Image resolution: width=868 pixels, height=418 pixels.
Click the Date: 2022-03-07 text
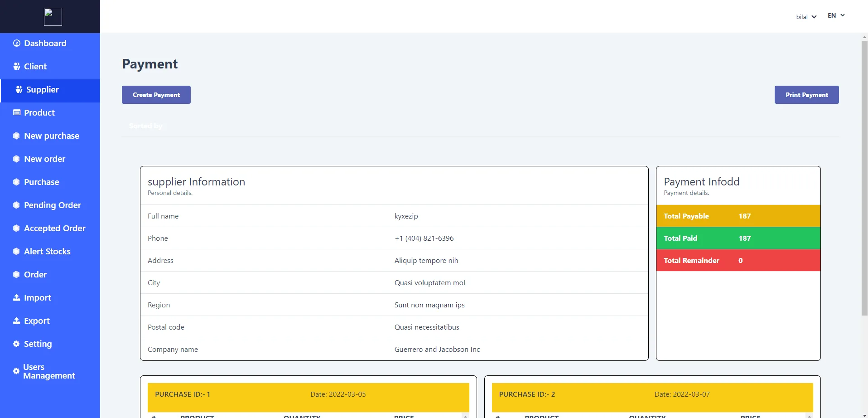682,394
